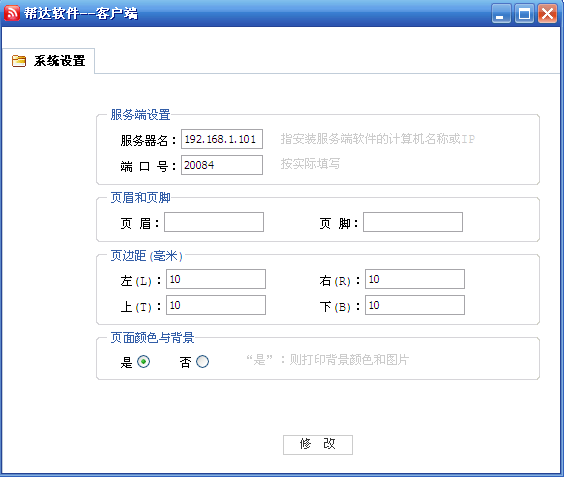
Task: Click the folder icon on 系统设置 tab
Action: tap(19, 61)
